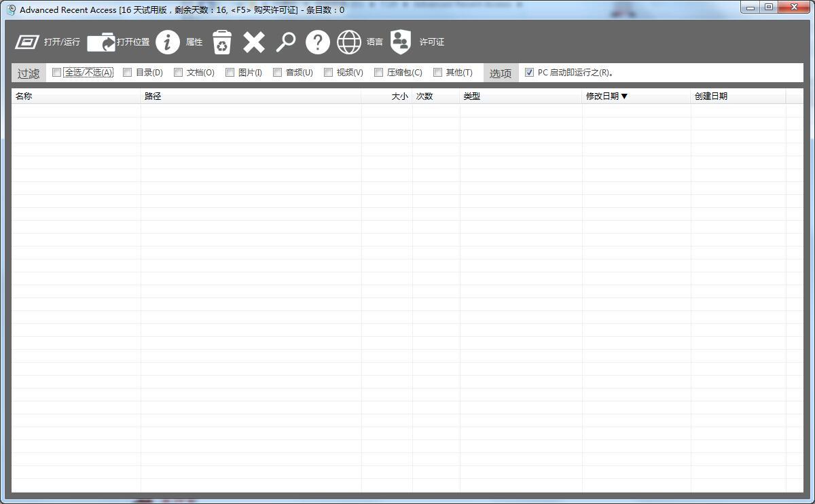Click the Open/Run (打开/运行) toolbar icon
Screen dimensions: 815x504
(27, 42)
